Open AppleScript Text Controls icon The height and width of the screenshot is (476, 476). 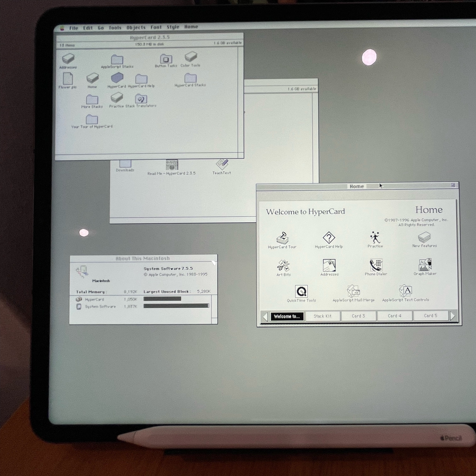click(405, 291)
